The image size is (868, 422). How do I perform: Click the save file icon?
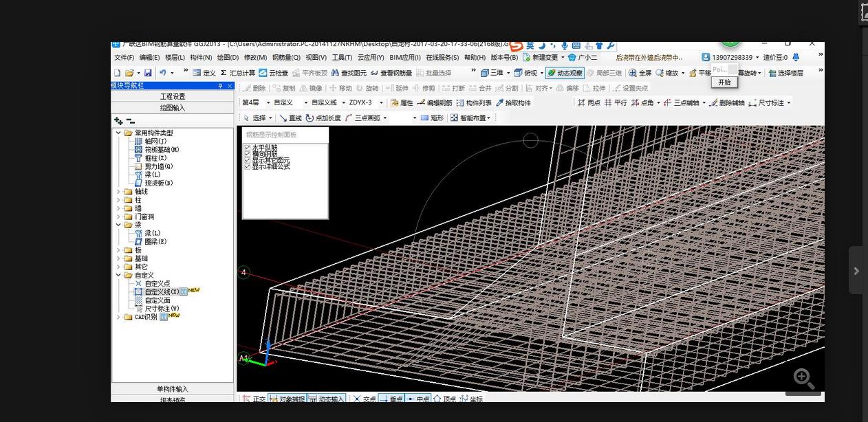tap(148, 73)
